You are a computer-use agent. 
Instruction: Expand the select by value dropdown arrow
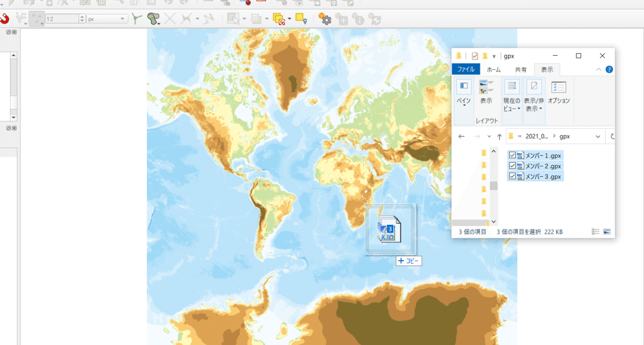point(267,19)
